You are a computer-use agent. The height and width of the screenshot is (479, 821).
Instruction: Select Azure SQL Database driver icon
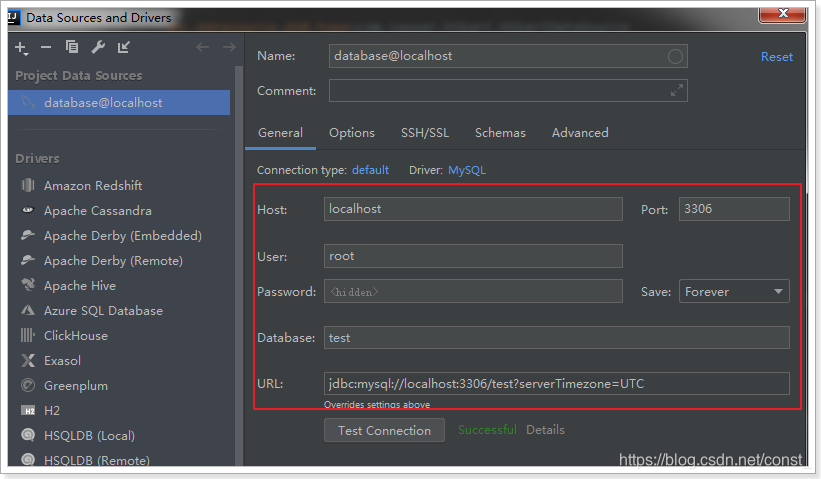coord(28,310)
